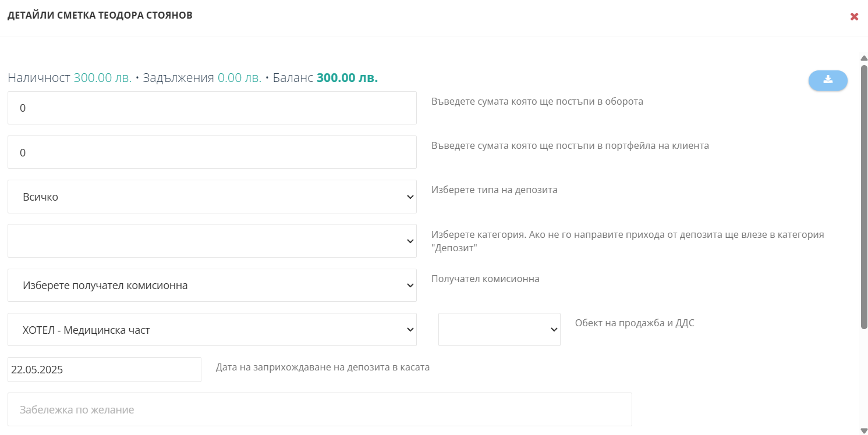Click the Получател комисионна label text
Screen dimensions: 868x435
click(486, 279)
